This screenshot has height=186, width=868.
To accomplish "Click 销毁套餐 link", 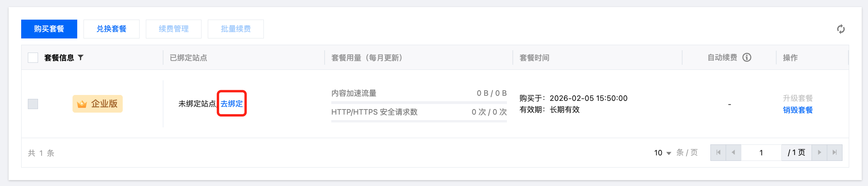I will (x=798, y=110).
